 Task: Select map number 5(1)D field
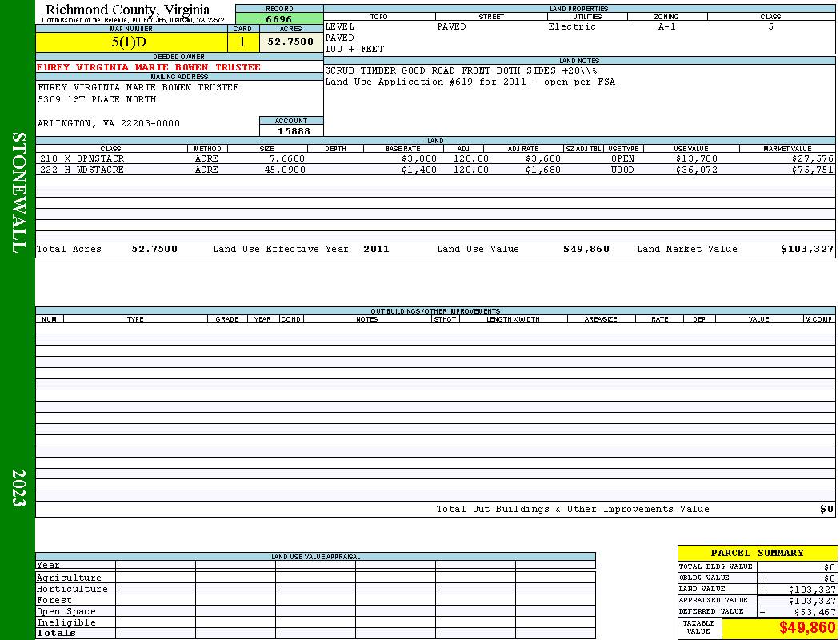point(131,42)
